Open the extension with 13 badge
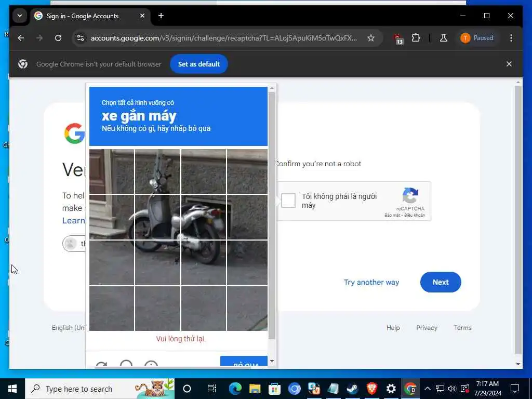This screenshot has width=532, height=399. point(397,38)
